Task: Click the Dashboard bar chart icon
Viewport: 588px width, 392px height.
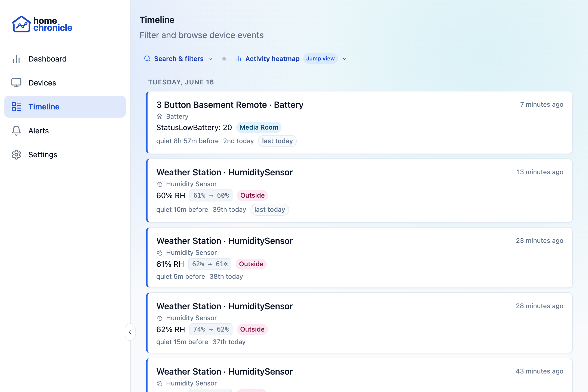Action: pos(16,59)
